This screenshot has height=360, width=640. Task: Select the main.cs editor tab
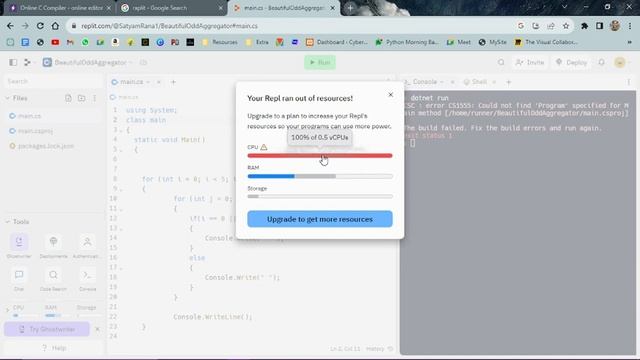[131, 82]
